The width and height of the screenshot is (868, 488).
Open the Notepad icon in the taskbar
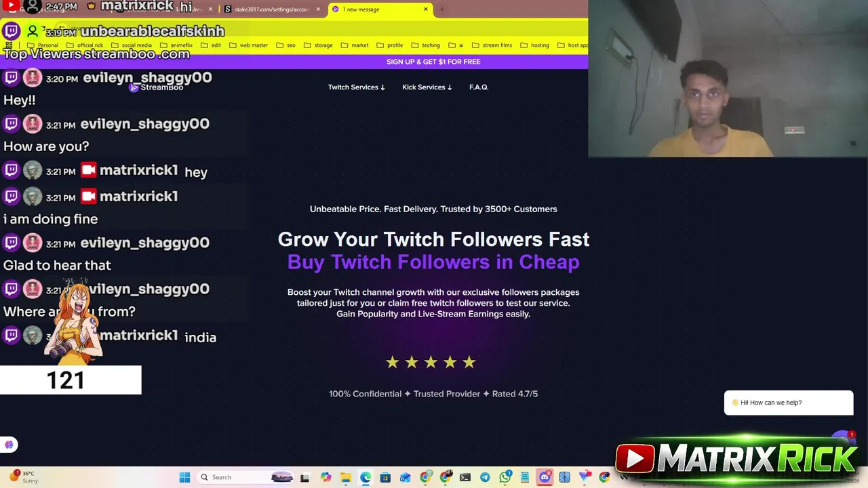[x=525, y=477]
